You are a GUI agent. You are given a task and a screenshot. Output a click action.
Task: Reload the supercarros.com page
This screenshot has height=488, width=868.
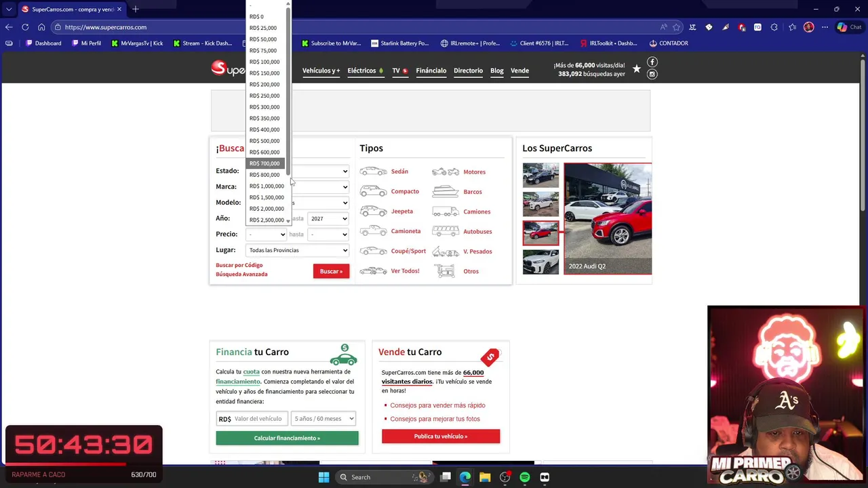click(x=25, y=27)
